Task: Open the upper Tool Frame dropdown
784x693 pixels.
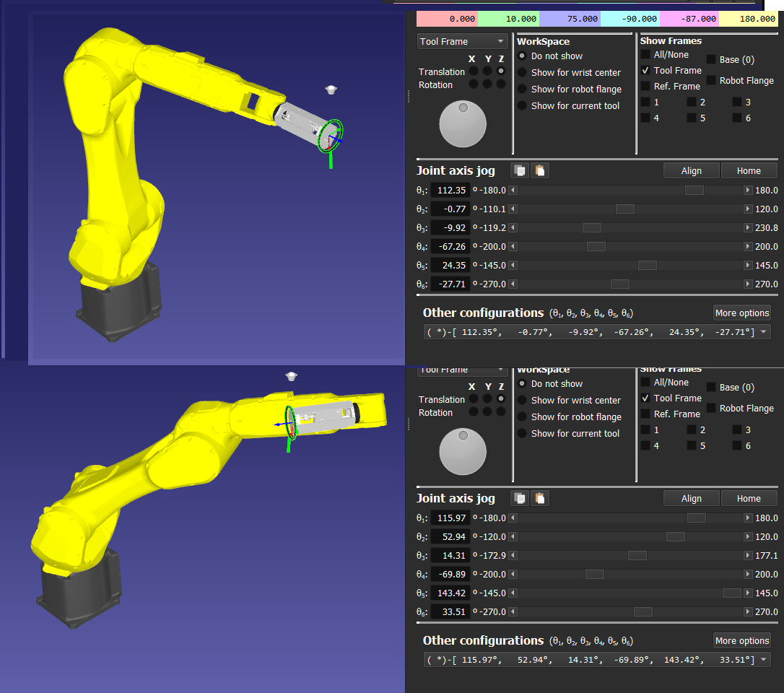Action: point(463,42)
